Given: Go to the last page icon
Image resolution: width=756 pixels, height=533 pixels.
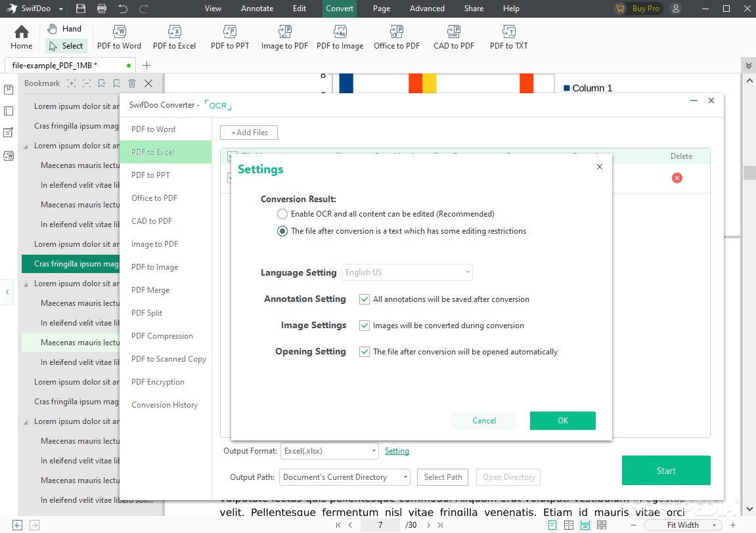Looking at the screenshot, I should coord(440,525).
